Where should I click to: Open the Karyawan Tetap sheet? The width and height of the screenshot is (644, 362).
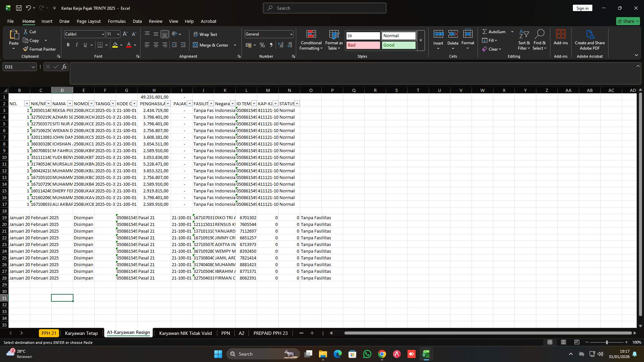pyautogui.click(x=81, y=333)
